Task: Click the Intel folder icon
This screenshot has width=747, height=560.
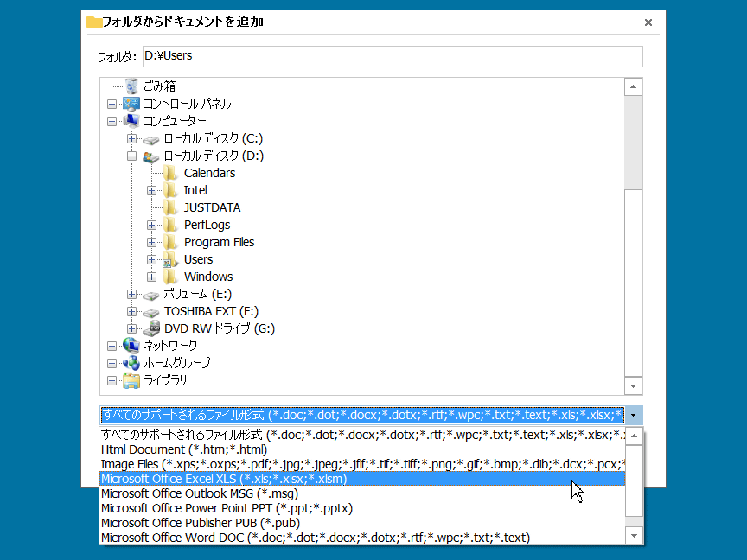Action: tap(170, 190)
